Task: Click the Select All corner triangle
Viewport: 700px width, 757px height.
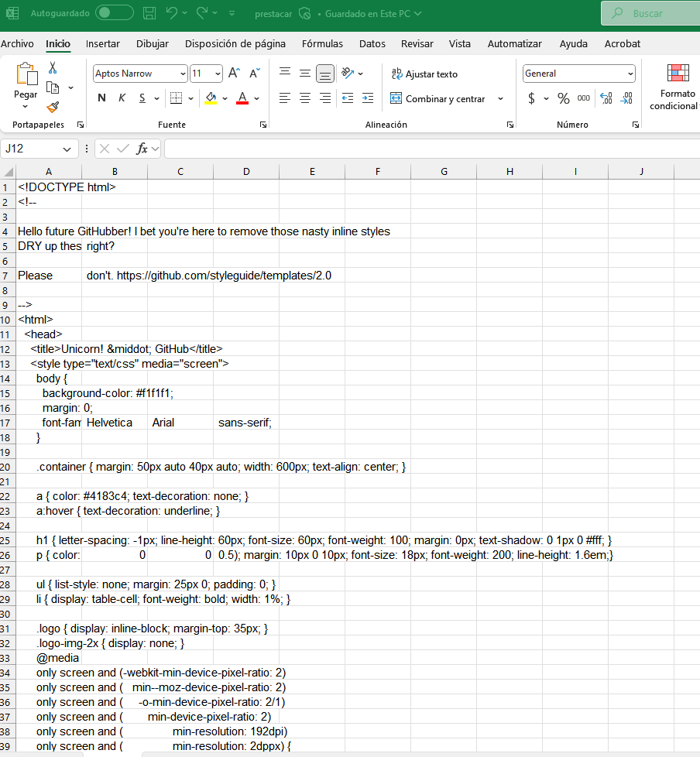Action: pyautogui.click(x=9, y=172)
